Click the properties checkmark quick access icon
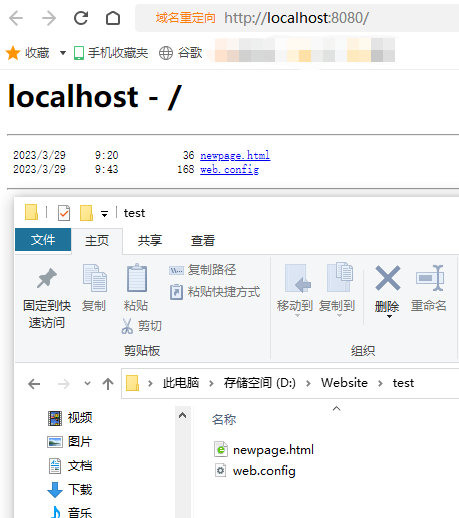The image size is (459, 518). [x=64, y=213]
